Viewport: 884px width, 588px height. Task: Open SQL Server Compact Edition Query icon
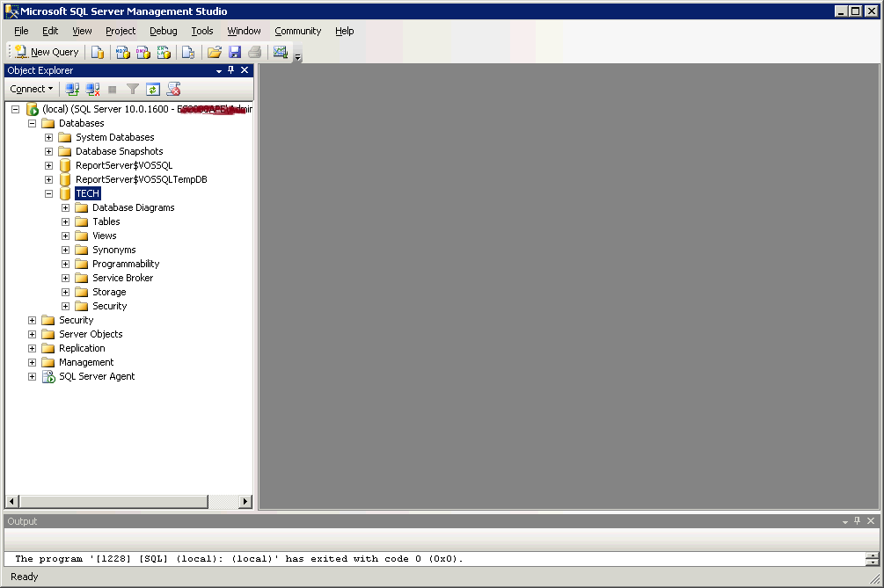[x=188, y=53]
